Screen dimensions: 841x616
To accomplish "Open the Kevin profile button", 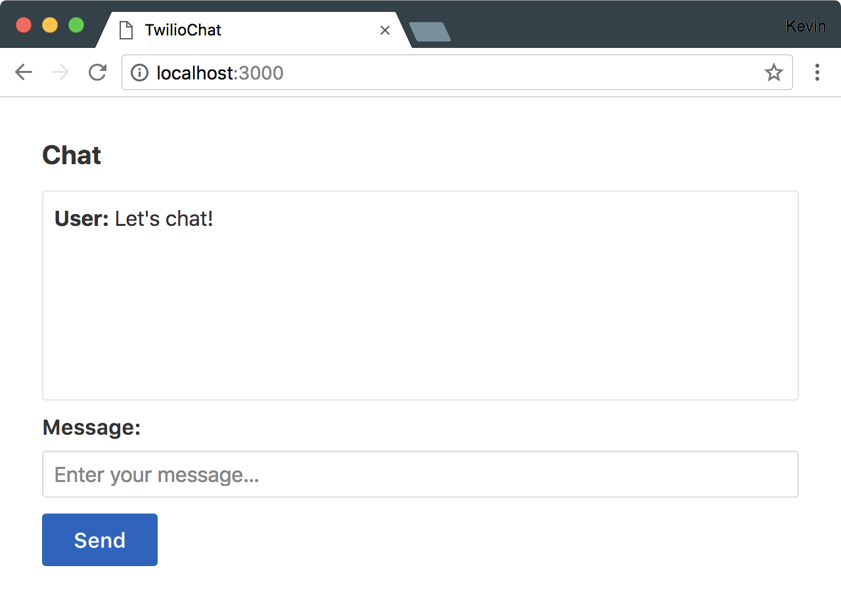I will coord(806,26).
